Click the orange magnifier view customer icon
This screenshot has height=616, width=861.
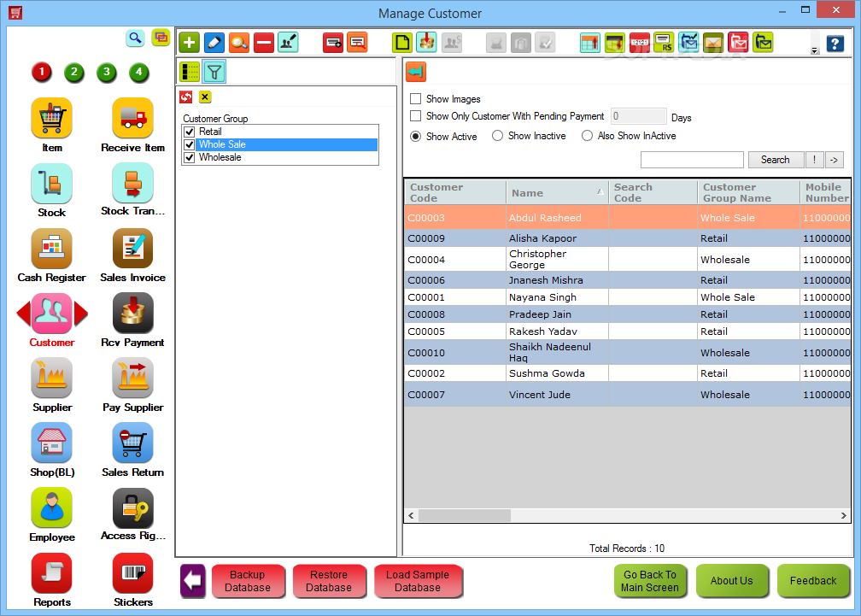pos(239,42)
